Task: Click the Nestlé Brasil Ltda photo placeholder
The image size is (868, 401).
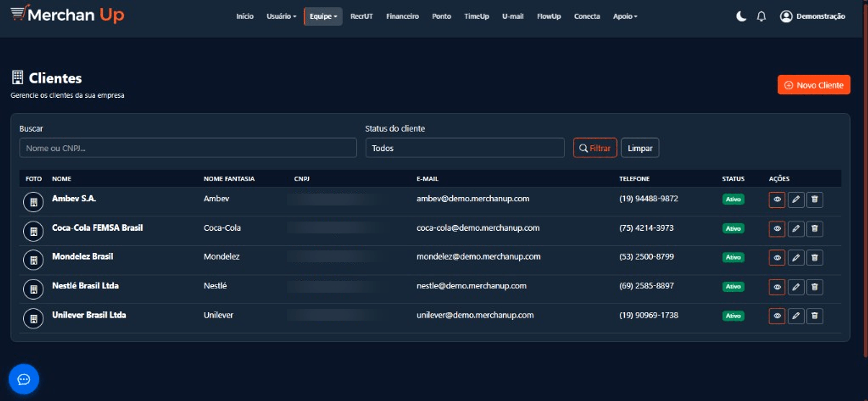Action: [x=33, y=289]
